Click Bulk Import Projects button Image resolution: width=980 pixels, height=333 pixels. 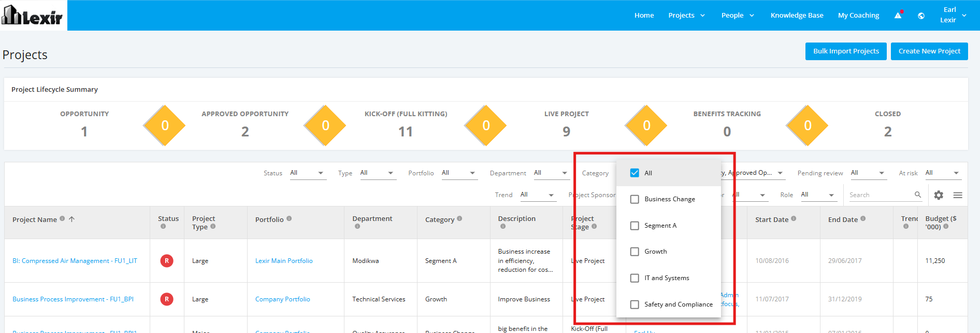coord(846,51)
